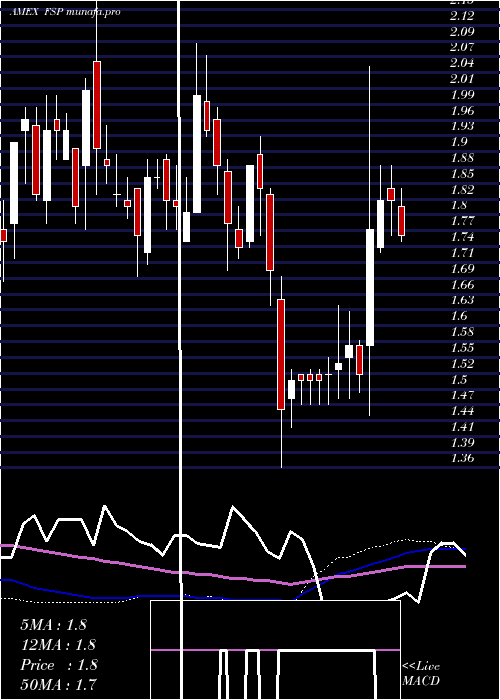Click the 2.09 price axis label
Screen dimensions: 500x700
point(462,32)
